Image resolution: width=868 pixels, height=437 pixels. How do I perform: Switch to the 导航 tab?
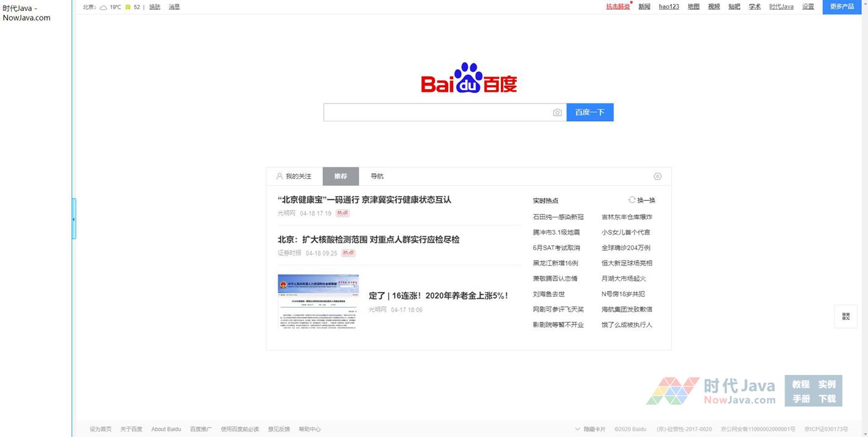click(x=377, y=177)
